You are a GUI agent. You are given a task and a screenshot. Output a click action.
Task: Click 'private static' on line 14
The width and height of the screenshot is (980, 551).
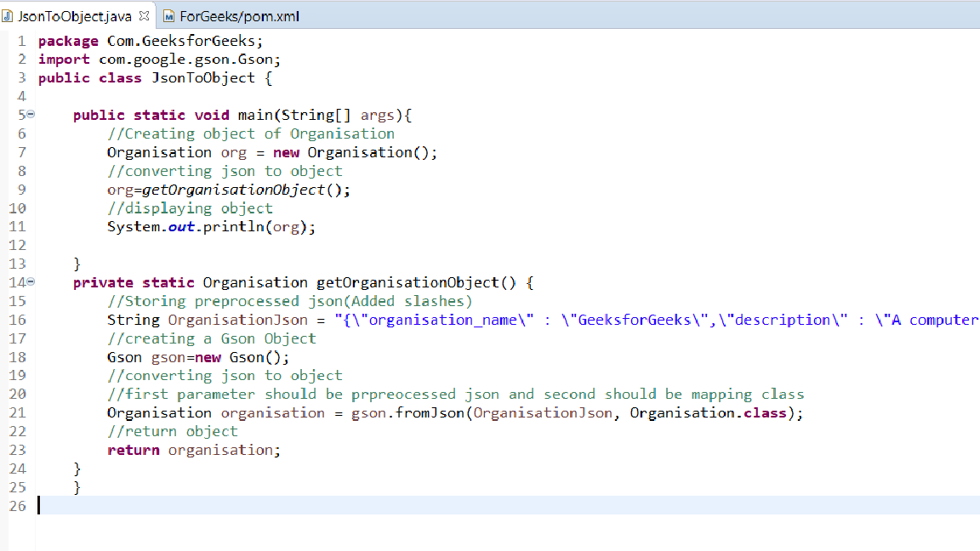point(134,283)
